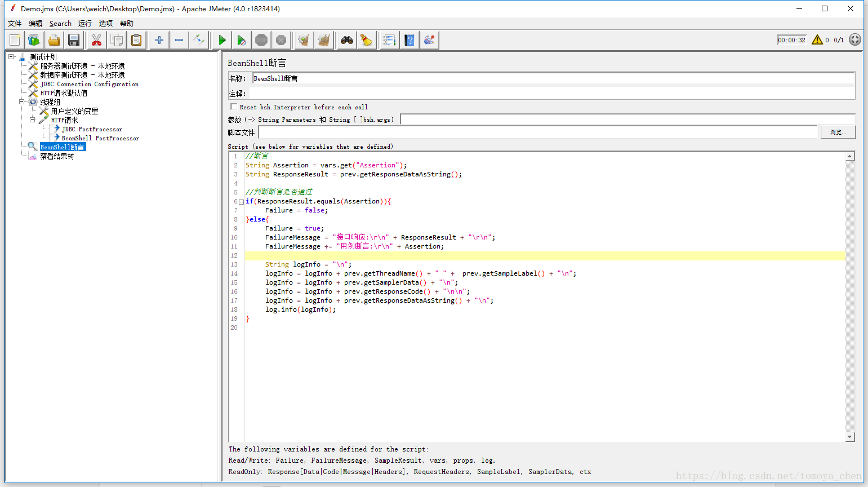Click the Cut scissors icon
Screen dimensions: 868x487
pyautogui.click(x=97, y=40)
